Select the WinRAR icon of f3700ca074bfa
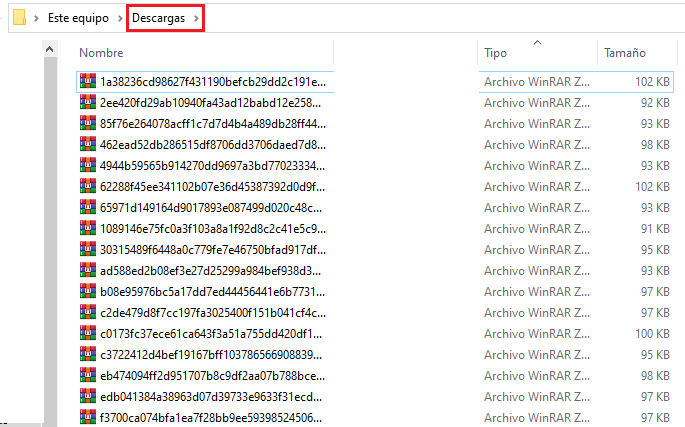Screen dimensions: 685x427 click(x=88, y=416)
